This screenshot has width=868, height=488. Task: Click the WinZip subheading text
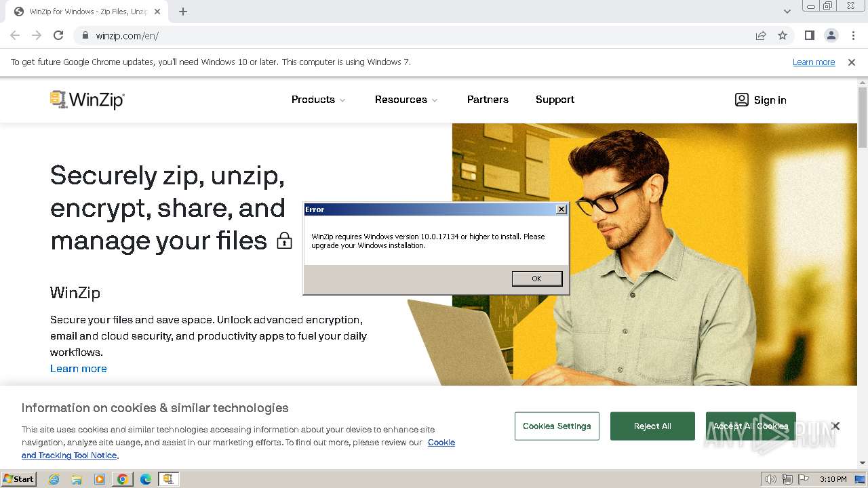click(75, 293)
